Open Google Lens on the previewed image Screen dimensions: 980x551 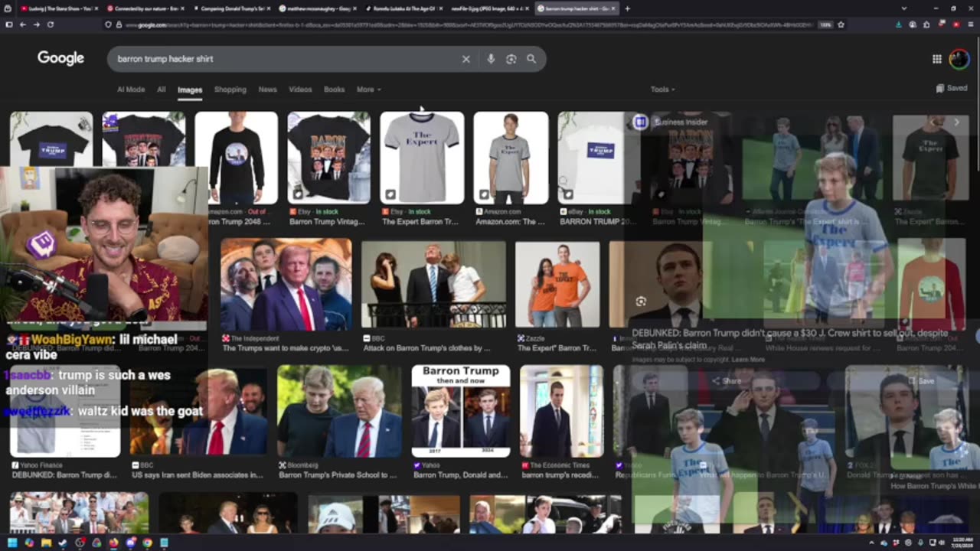coord(641,302)
